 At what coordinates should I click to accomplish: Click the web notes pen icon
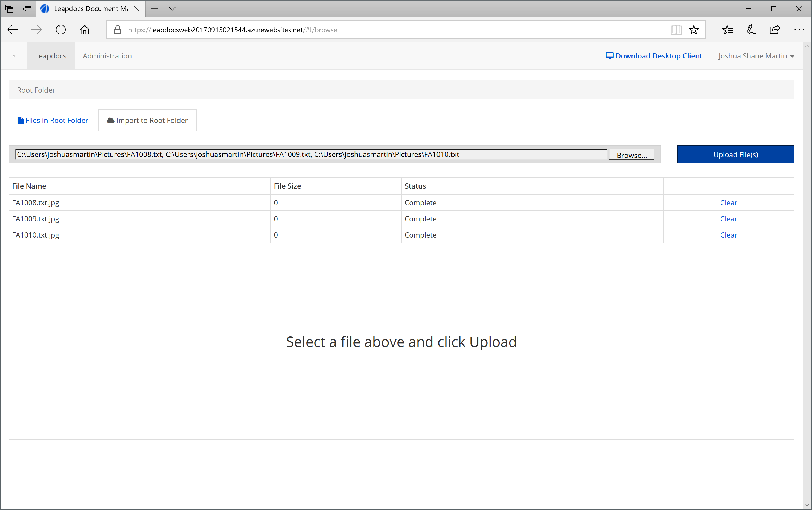[751, 30]
